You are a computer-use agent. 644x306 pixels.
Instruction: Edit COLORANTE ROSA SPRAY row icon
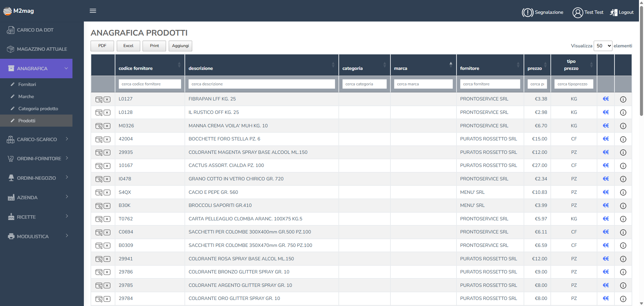(x=99, y=259)
